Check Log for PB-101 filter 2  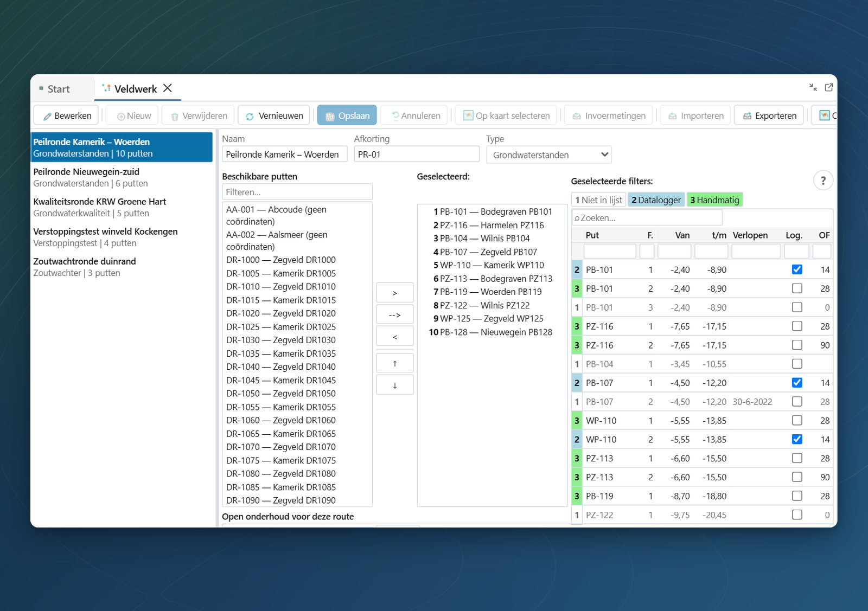[x=797, y=288]
